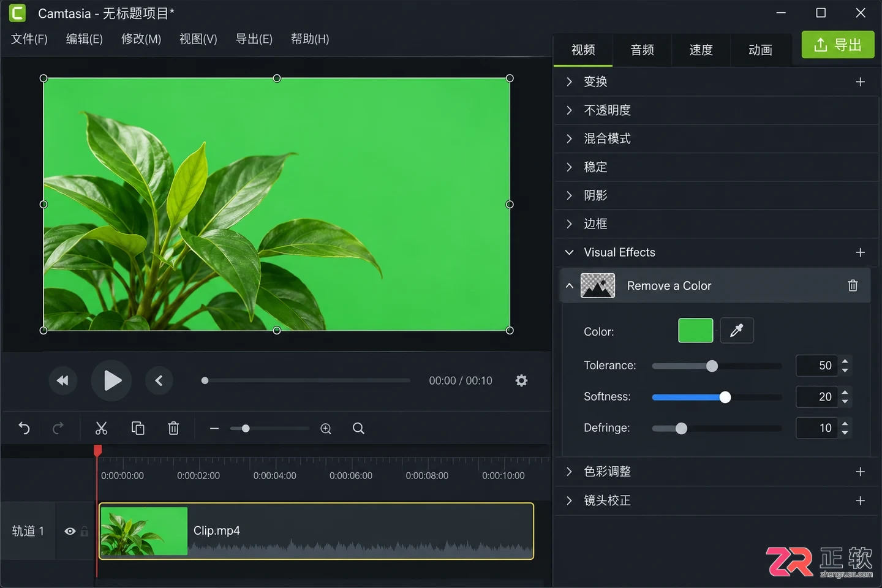Click the Softness slider handle

[725, 397]
